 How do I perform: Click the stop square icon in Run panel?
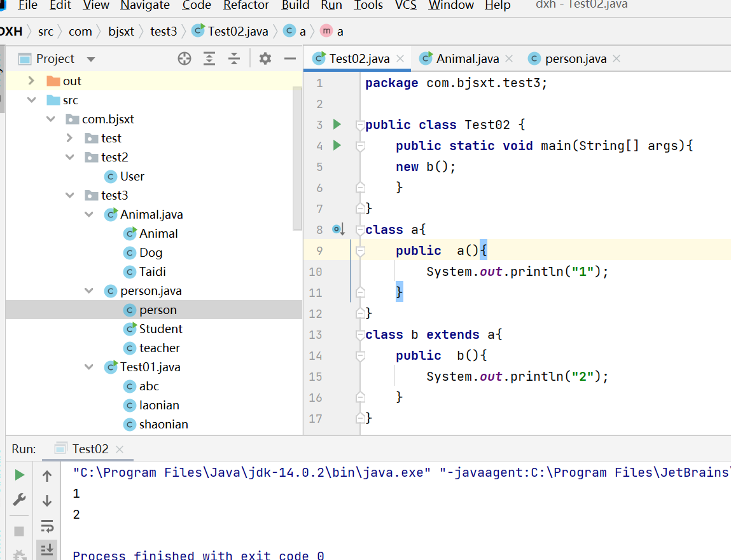[19, 531]
